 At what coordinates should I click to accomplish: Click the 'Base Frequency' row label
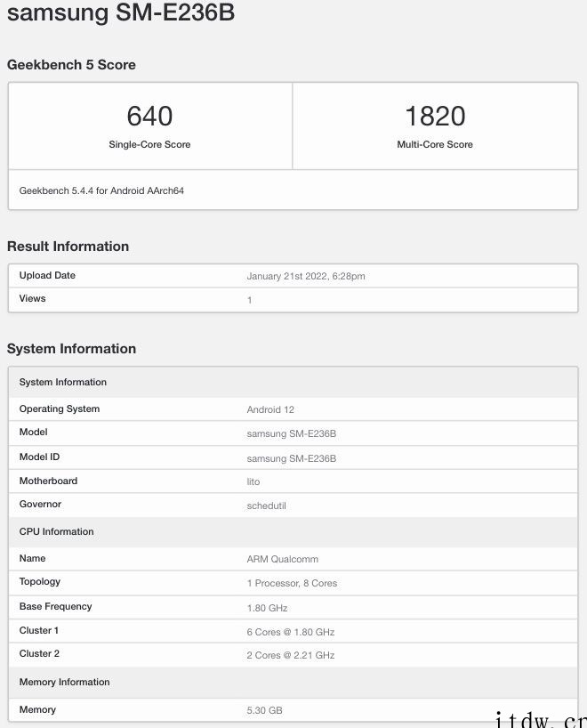56,607
